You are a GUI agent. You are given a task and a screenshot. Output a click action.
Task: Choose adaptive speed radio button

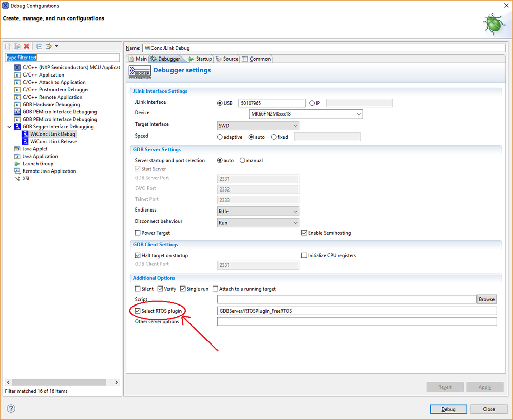(x=220, y=137)
